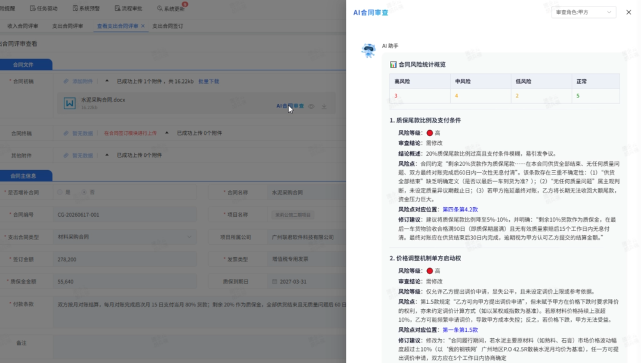Click red risk dot for 价格调整机制单方启动权
Screen dimensions: 644x363
click(429, 271)
